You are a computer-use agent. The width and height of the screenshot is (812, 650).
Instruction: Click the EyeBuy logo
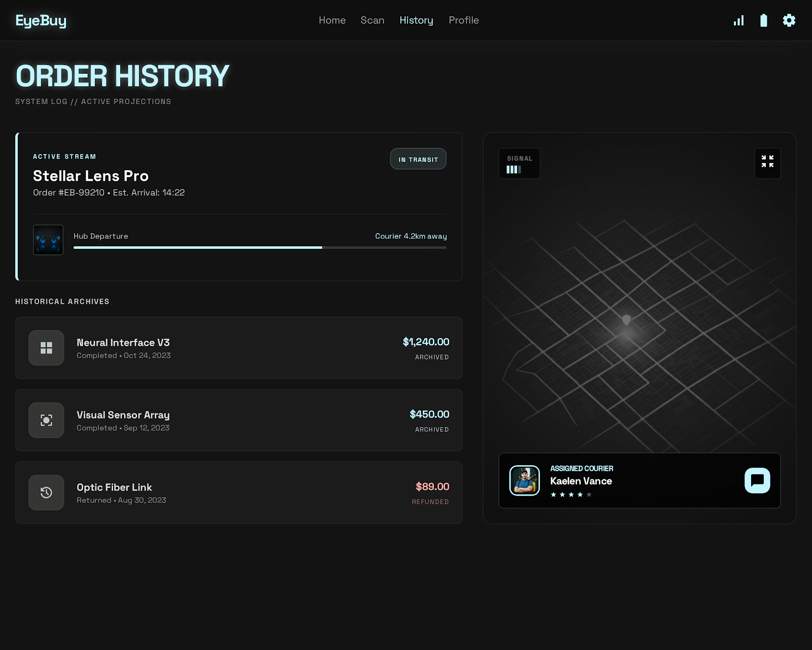[x=41, y=20]
